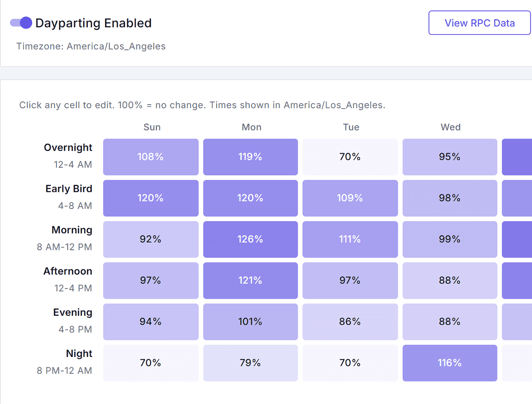
Task: Edit Wednesday Morning 99% cell
Action: [x=450, y=239]
